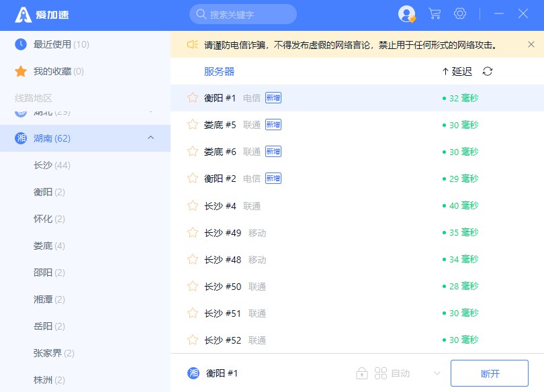Click 新增 tag on 娄底 #6

(273, 152)
